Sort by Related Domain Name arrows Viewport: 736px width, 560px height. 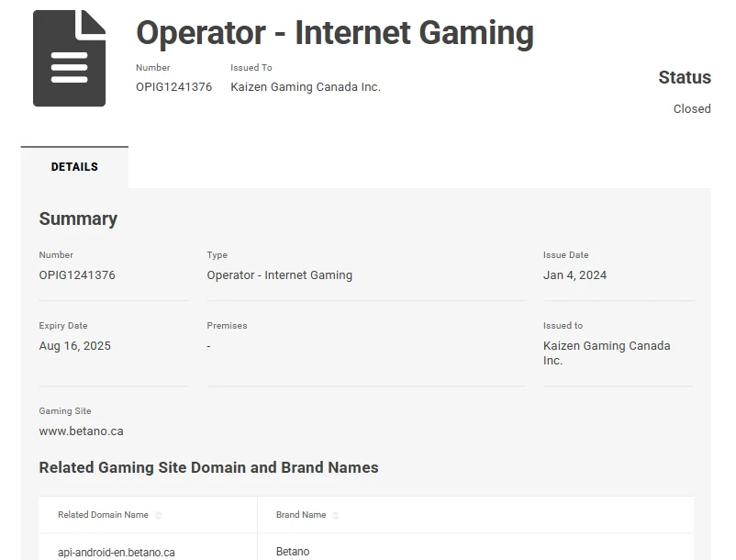158,515
